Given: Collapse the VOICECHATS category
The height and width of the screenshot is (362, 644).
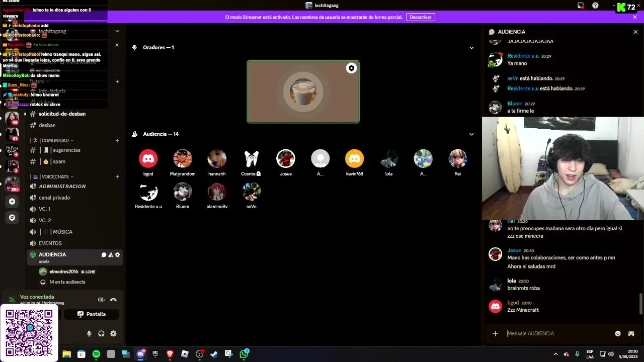Looking at the screenshot, I should click(52, 177).
